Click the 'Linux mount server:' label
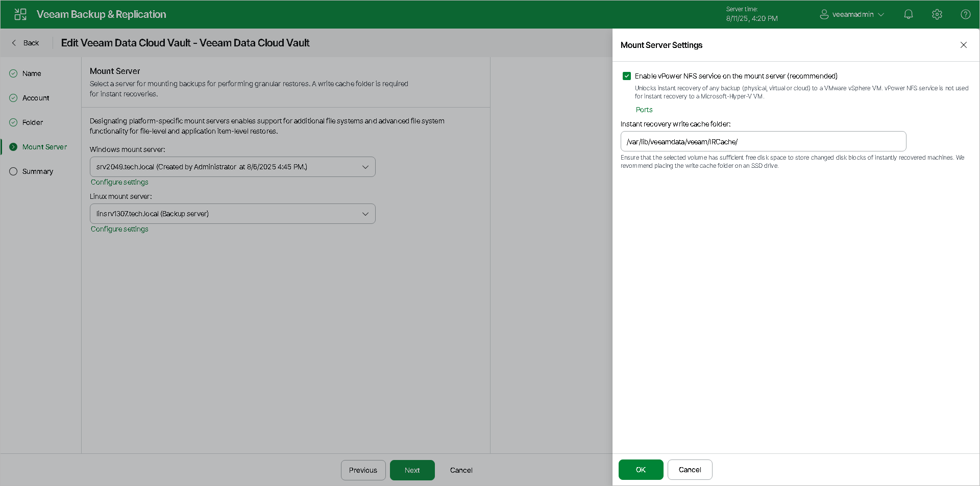The width and height of the screenshot is (980, 486). coord(121,196)
